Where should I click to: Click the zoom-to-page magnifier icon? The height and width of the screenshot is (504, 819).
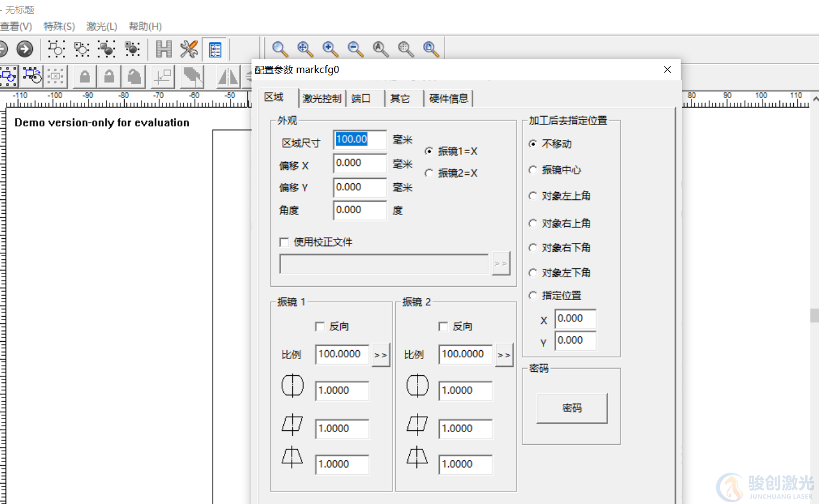pos(431,49)
